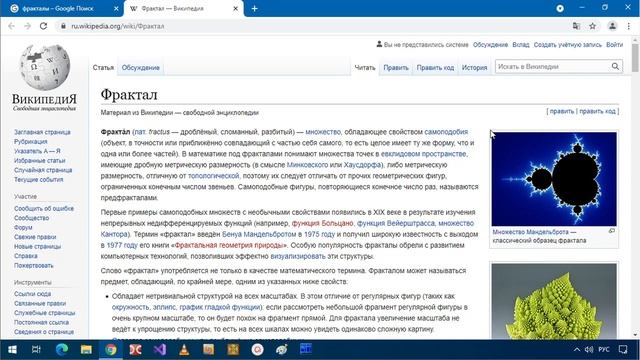Open the Обсуждение article tab
Screen dimensions: 640x360
click(140, 68)
